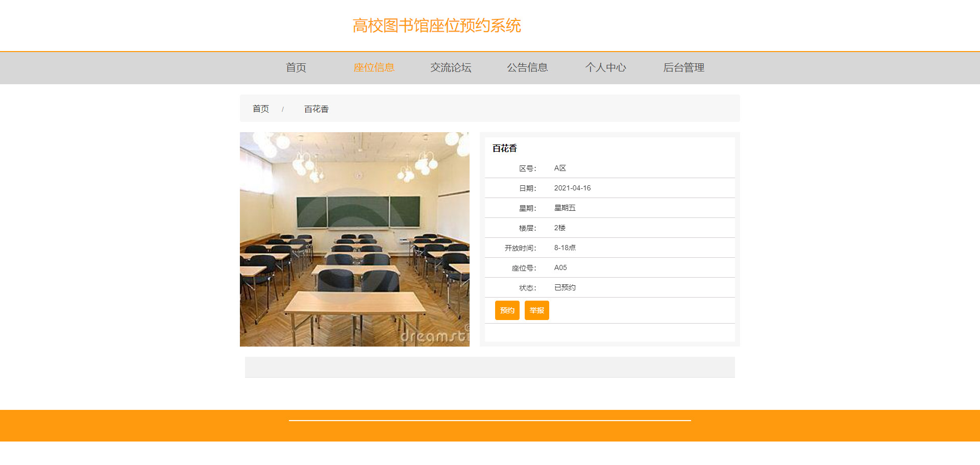Select the value 星期五

click(565, 208)
